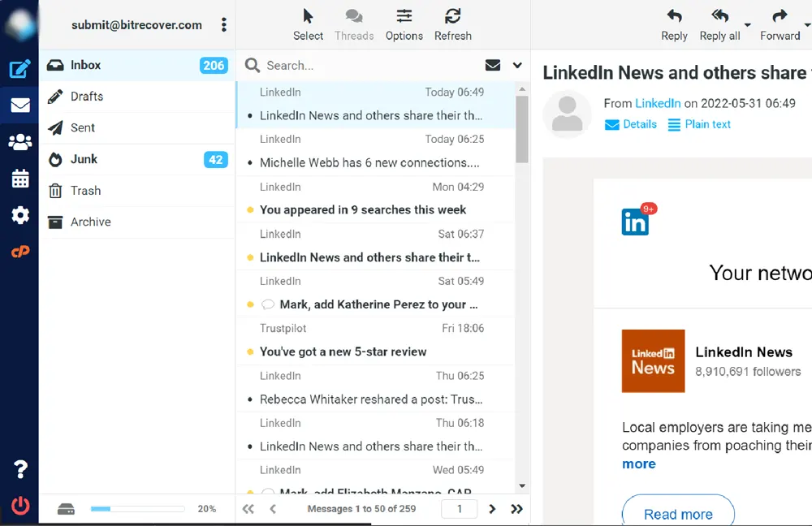This screenshot has width=812, height=526.
Task: Go to the last page of messages
Action: click(x=516, y=509)
